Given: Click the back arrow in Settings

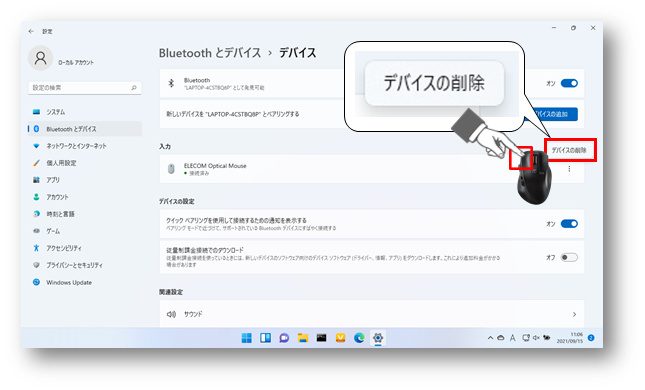Looking at the screenshot, I should [x=31, y=31].
